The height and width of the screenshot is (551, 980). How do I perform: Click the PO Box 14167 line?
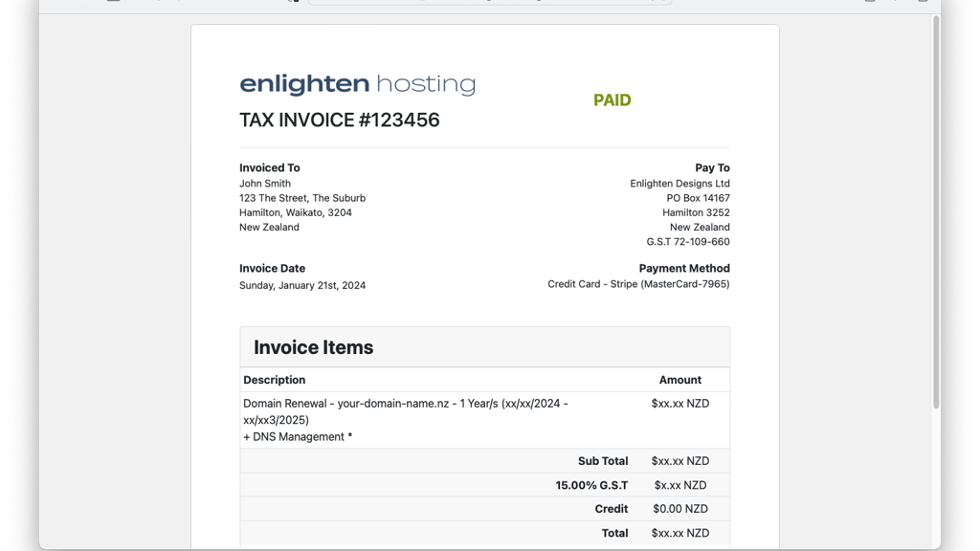(x=698, y=198)
